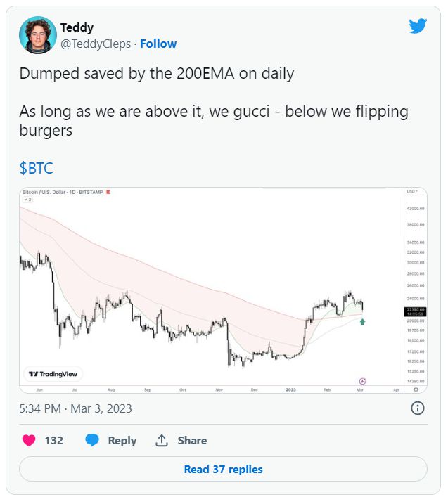
Task: Click the Teddy display name
Action: pos(77,27)
